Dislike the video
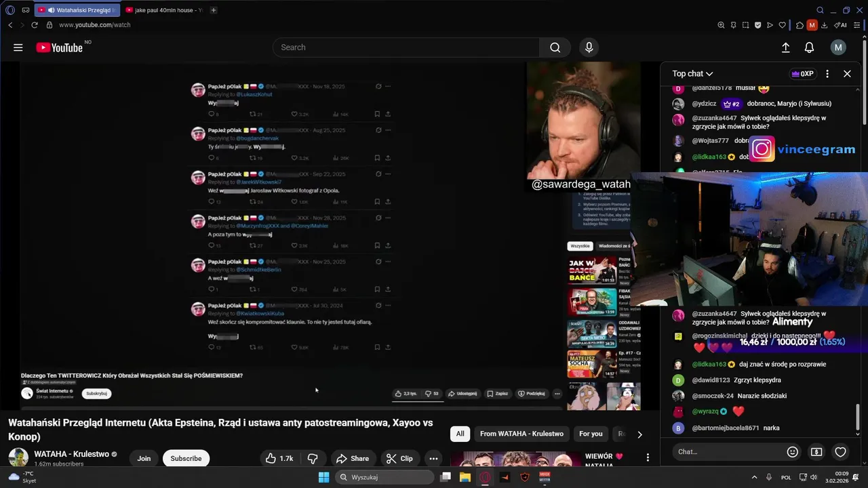 [313, 458]
